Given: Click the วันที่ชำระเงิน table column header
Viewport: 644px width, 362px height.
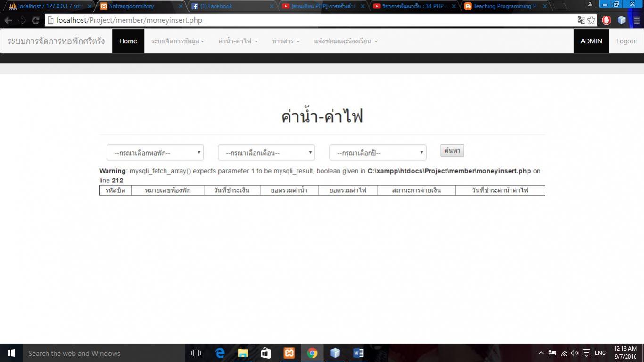Looking at the screenshot, I should tap(232, 190).
